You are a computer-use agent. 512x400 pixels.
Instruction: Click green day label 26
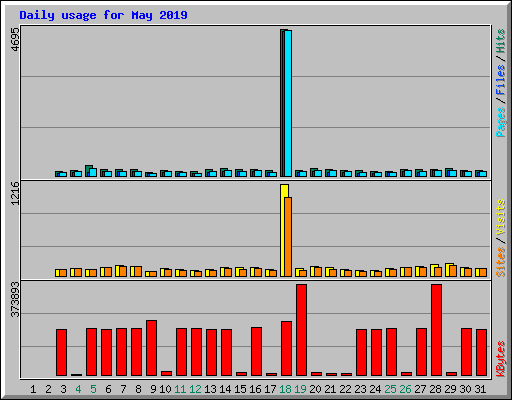coord(405,389)
